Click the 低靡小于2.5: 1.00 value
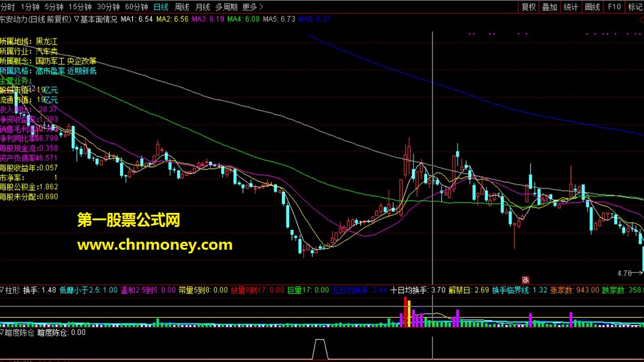Viewport: 644px width, 362px height. [x=88, y=290]
